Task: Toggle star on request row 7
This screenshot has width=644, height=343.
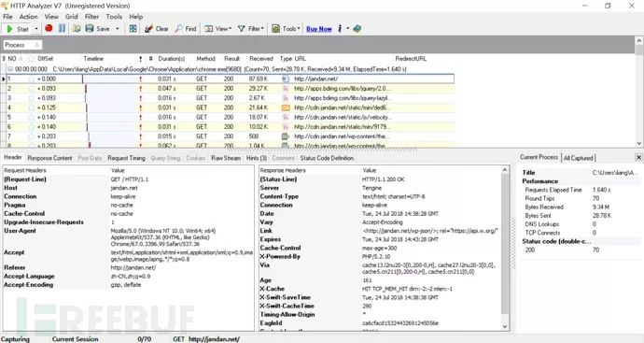Action: pyautogui.click(x=31, y=136)
